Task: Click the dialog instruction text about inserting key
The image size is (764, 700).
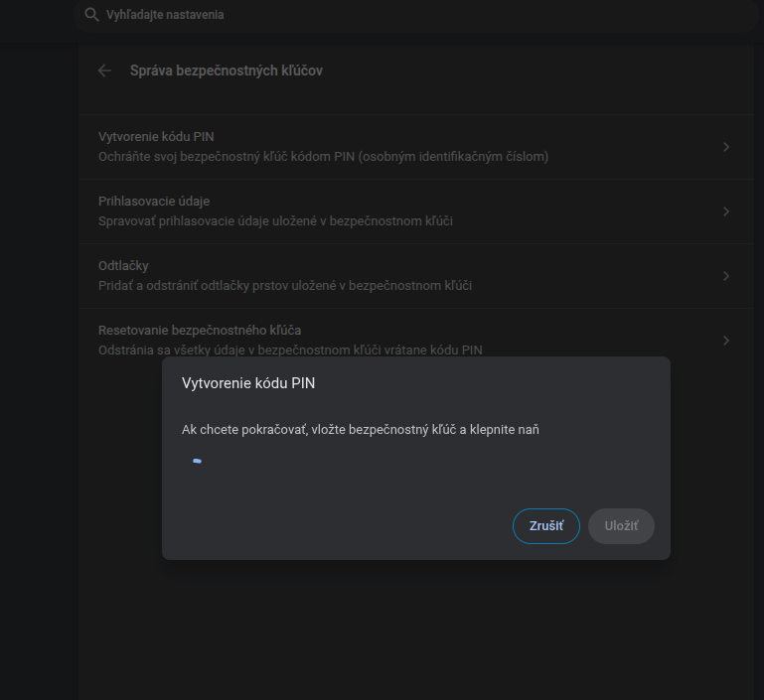Action: [361, 430]
